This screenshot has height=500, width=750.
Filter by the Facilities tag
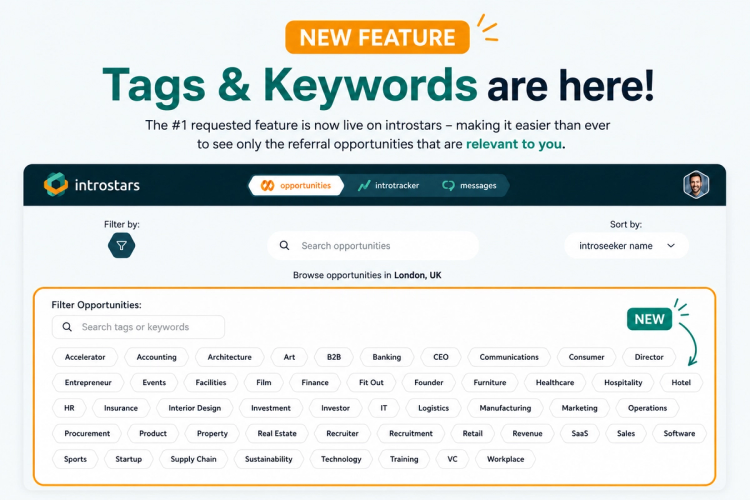click(210, 382)
